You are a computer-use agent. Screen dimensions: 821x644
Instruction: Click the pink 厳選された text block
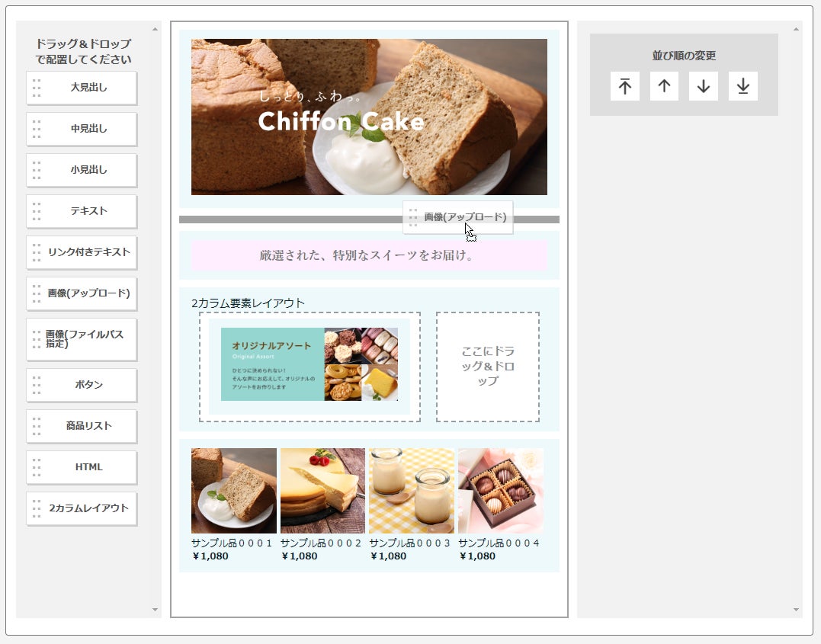(x=369, y=255)
